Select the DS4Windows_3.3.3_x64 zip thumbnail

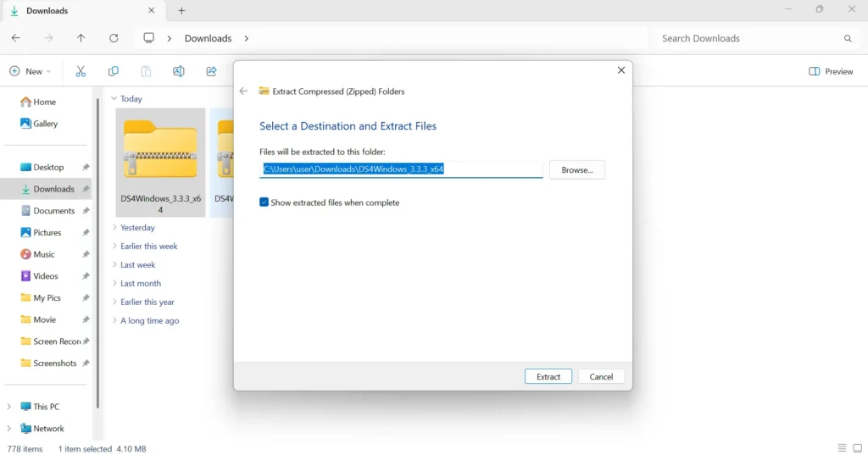click(160, 151)
